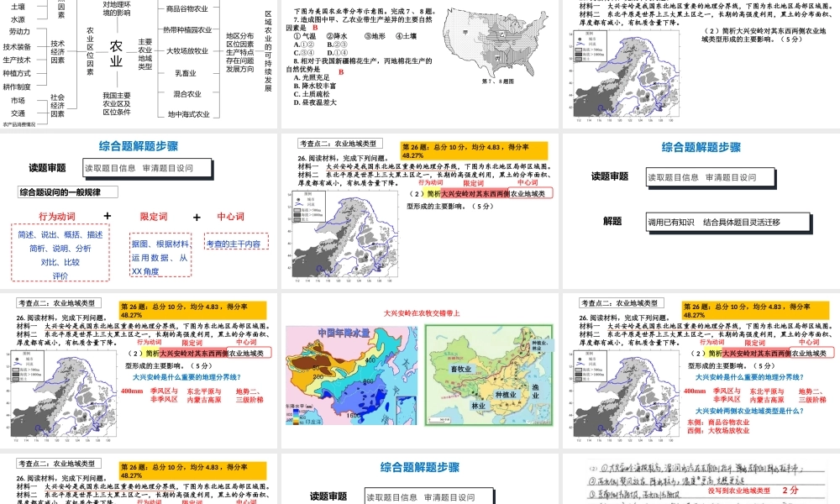Image resolution: width=840 pixels, height=504 pixels.
Task: Select the slide showing 东侧:商品谷物农业 answer
Action: [701, 370]
